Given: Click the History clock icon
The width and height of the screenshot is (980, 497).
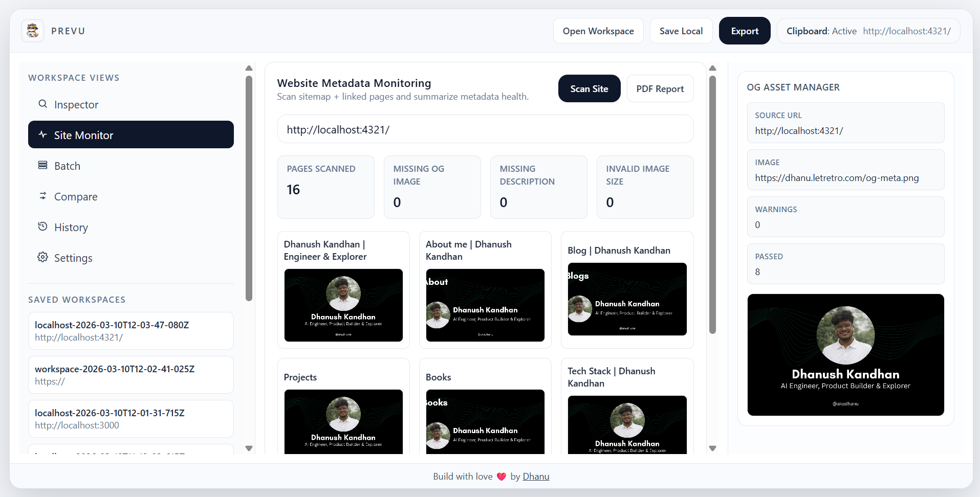Looking at the screenshot, I should [43, 227].
